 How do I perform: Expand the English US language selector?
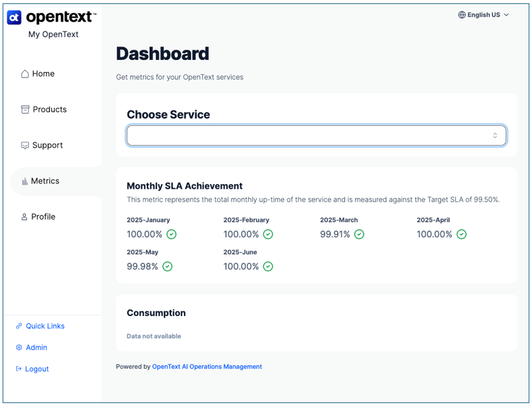[484, 15]
